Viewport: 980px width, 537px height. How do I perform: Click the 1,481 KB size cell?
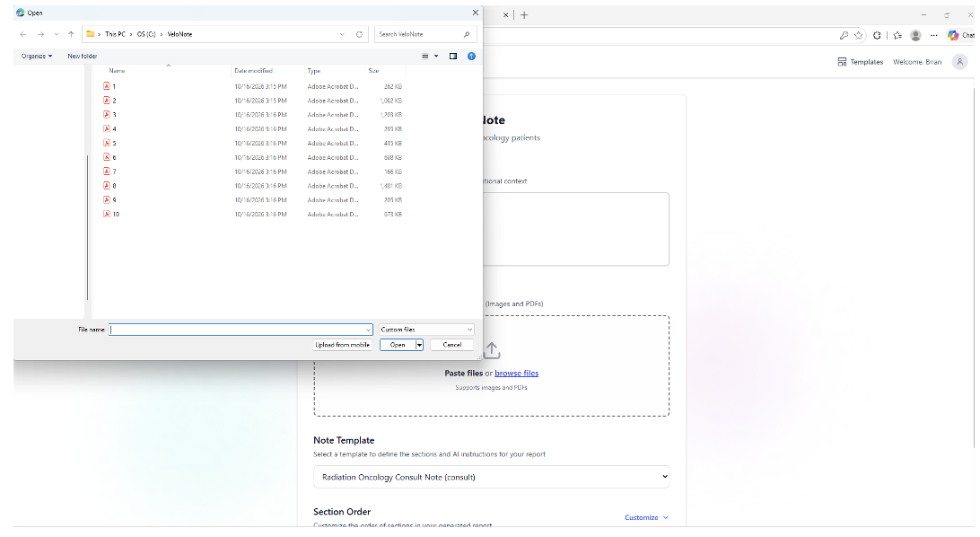391,186
